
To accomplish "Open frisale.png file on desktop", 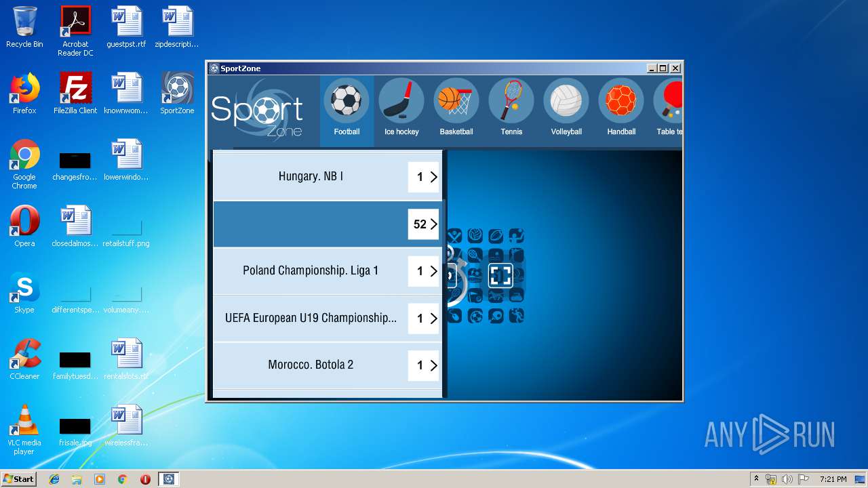I will click(75, 432).
